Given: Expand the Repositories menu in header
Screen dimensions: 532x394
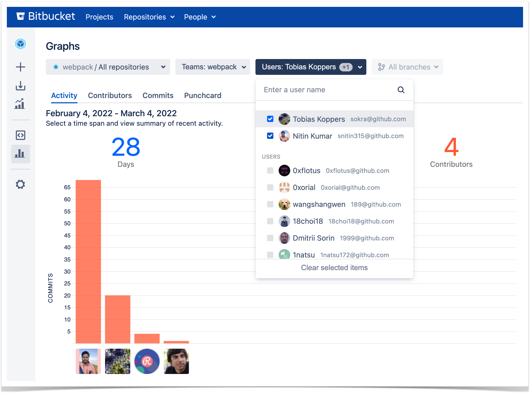Looking at the screenshot, I should pos(149,17).
